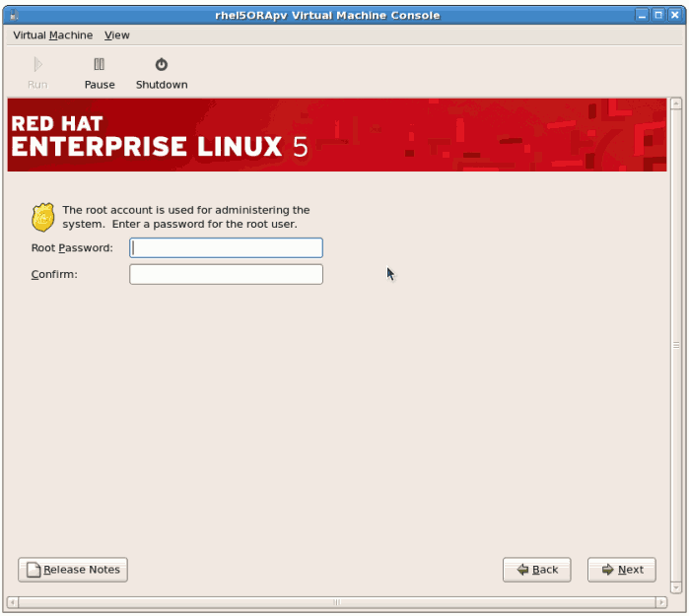Click the vertical scrollbar up arrow
689x616 pixels.
676,103
